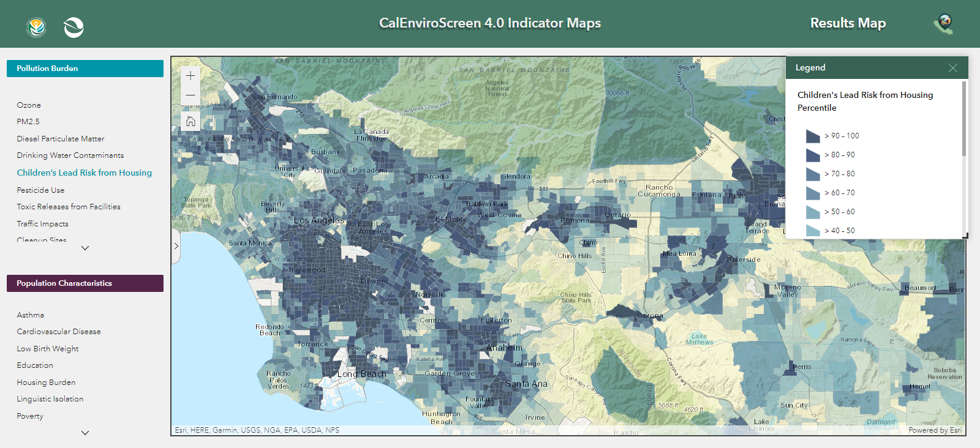Image resolution: width=980 pixels, height=448 pixels.
Task: Show the Housing Burden map
Action: point(47,383)
